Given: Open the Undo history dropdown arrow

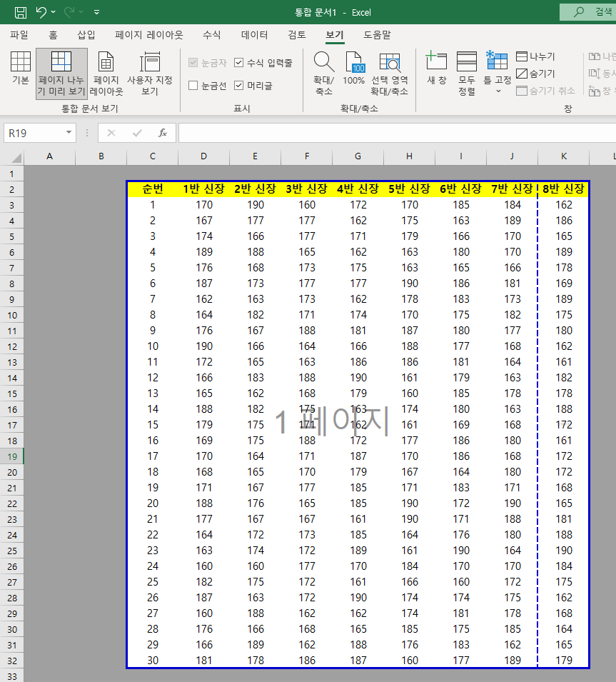Looking at the screenshot, I should [x=54, y=11].
